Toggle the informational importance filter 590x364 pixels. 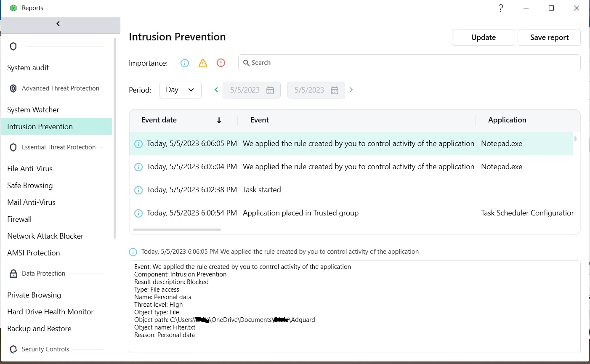point(185,63)
